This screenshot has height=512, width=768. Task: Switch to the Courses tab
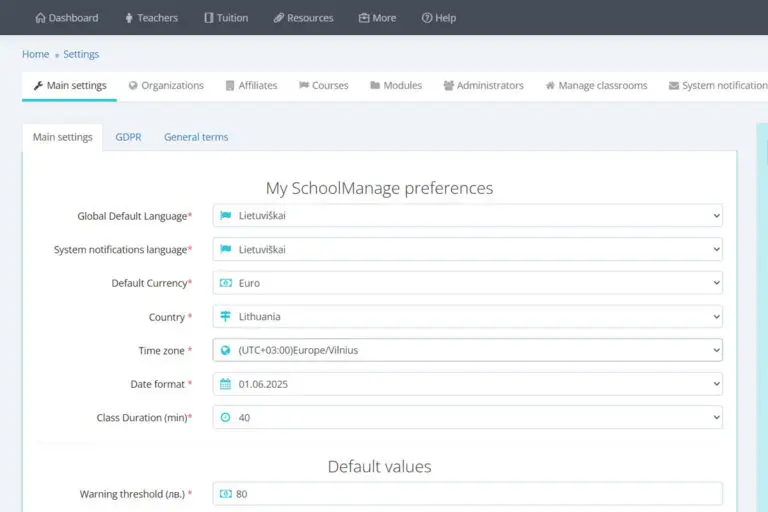(x=324, y=86)
